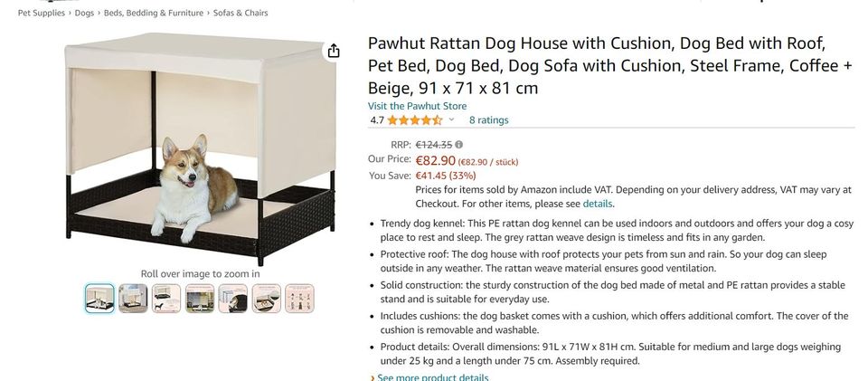Visit the Pawhut Store link

(x=417, y=106)
